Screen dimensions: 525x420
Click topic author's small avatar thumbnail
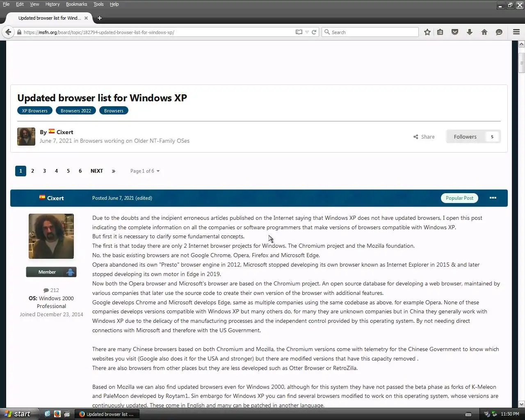click(26, 137)
